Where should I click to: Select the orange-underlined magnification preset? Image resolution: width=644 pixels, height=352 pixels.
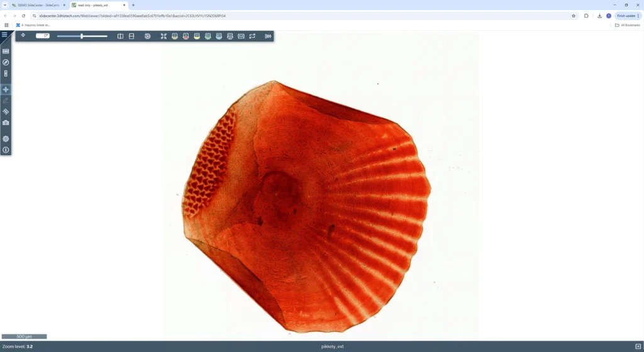[175, 36]
